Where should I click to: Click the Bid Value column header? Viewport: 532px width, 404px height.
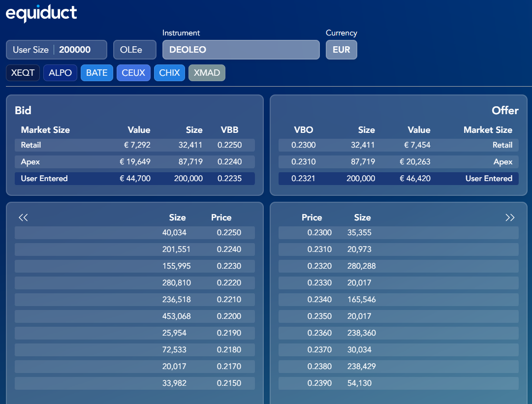pos(139,130)
